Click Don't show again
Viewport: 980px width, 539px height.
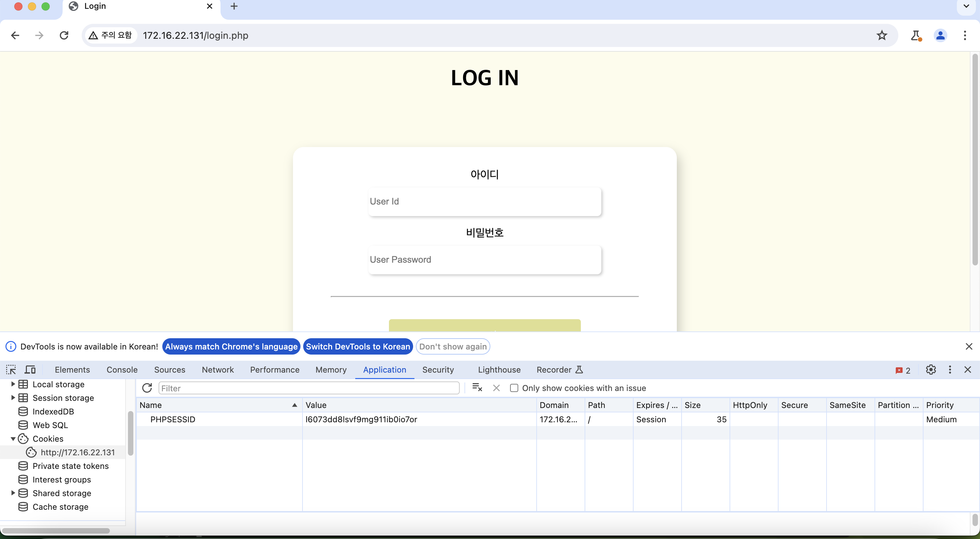453,346
